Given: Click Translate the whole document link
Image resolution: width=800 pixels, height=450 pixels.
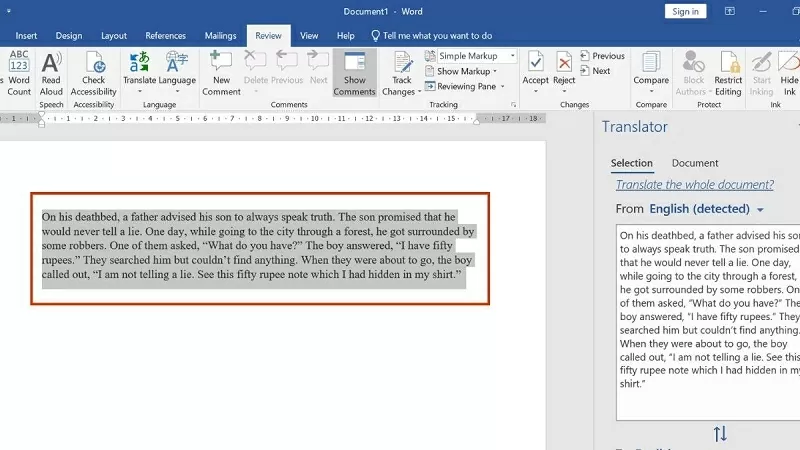Looking at the screenshot, I should pyautogui.click(x=694, y=185).
